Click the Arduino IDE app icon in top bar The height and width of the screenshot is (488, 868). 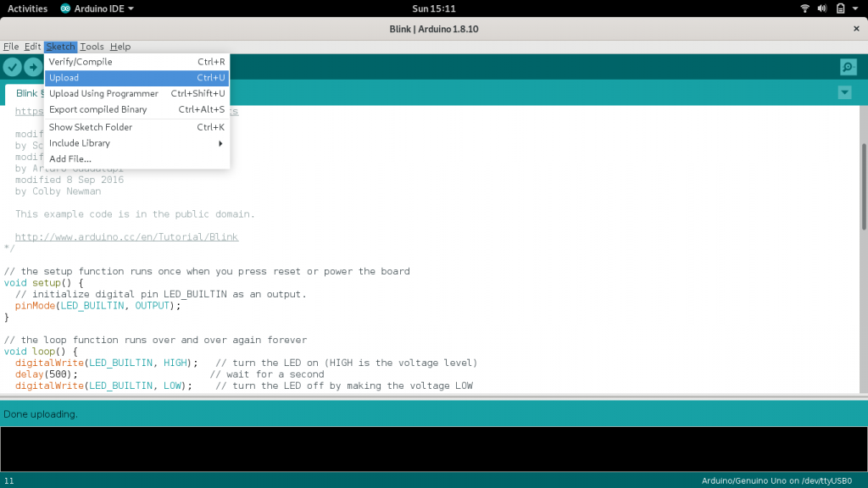point(67,8)
